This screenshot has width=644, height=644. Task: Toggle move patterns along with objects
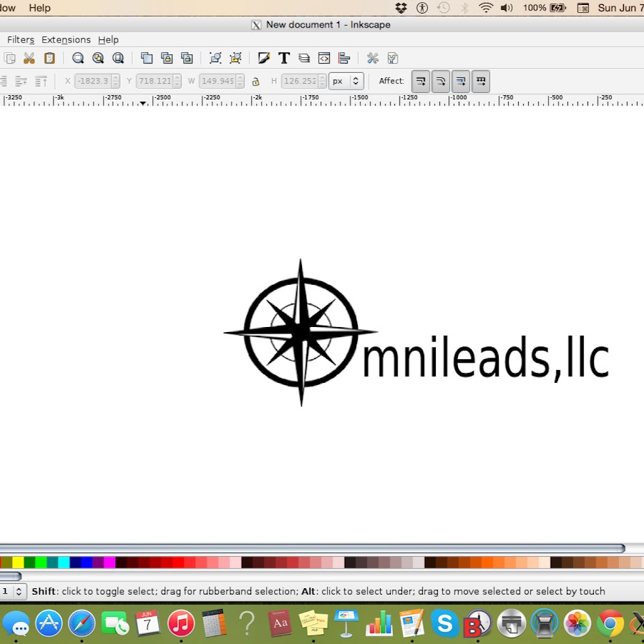pos(481,81)
